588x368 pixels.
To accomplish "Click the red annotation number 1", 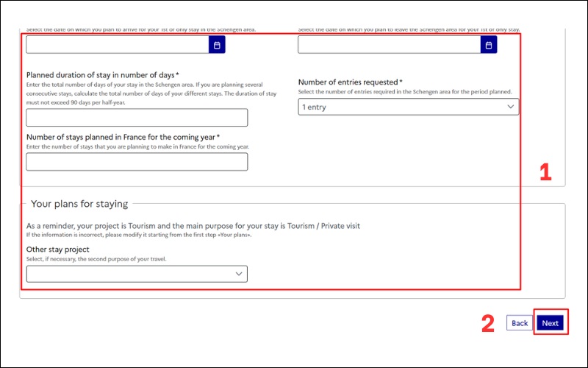I will pyautogui.click(x=545, y=172).
